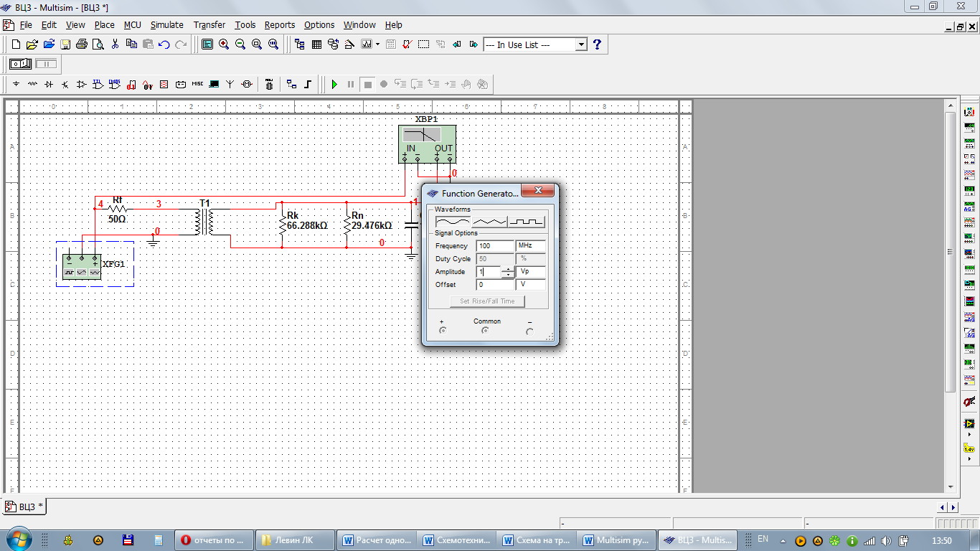Image resolution: width=980 pixels, height=551 pixels.
Task: Click the Amplitude input field
Action: pyautogui.click(x=489, y=272)
